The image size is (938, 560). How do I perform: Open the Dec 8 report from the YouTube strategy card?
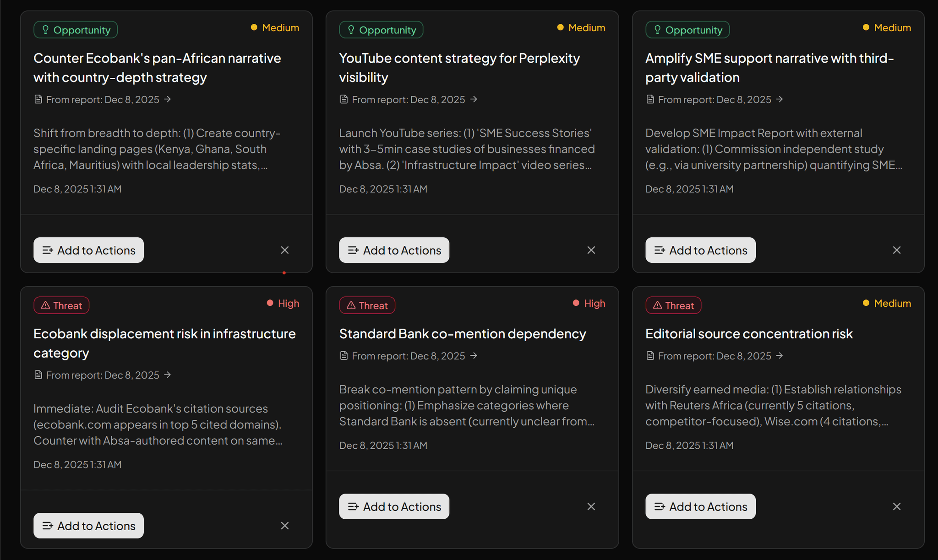pos(409,99)
